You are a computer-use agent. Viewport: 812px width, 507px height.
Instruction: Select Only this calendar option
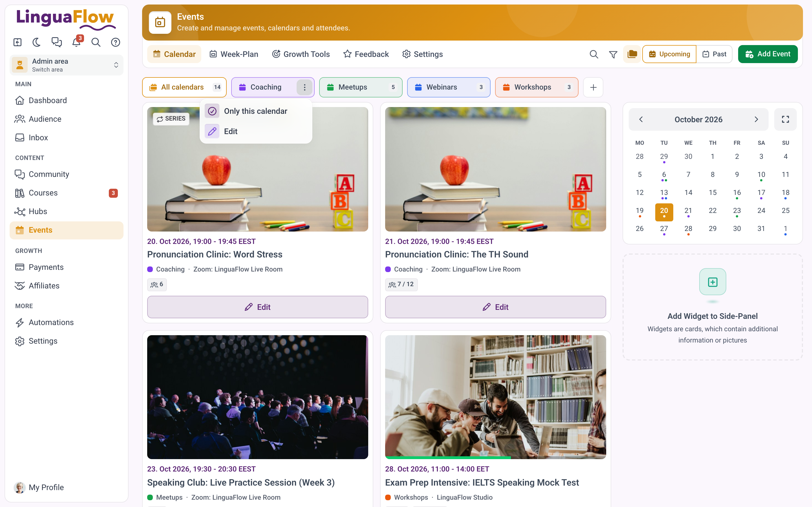256,111
